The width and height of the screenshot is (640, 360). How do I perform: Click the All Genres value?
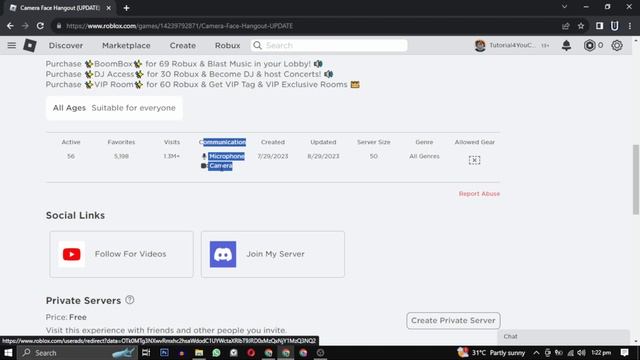(424, 156)
